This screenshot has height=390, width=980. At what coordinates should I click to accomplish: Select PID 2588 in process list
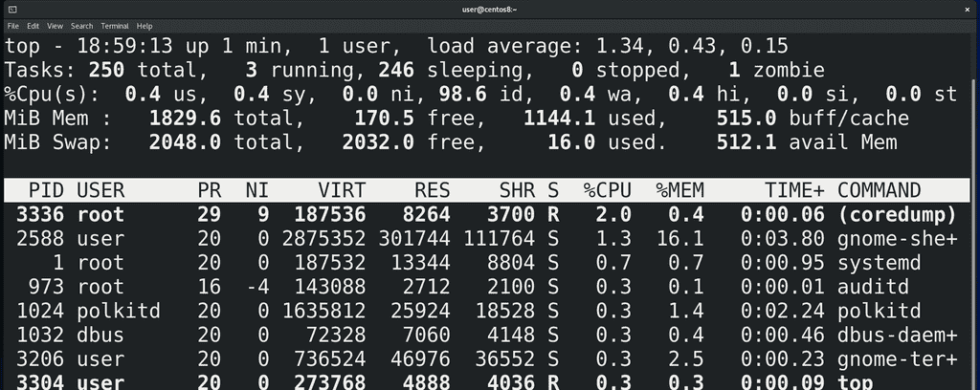(40, 238)
